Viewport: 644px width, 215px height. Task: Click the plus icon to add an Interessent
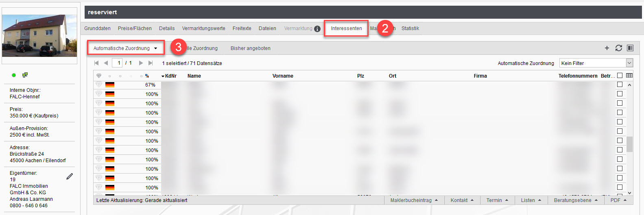(607, 48)
